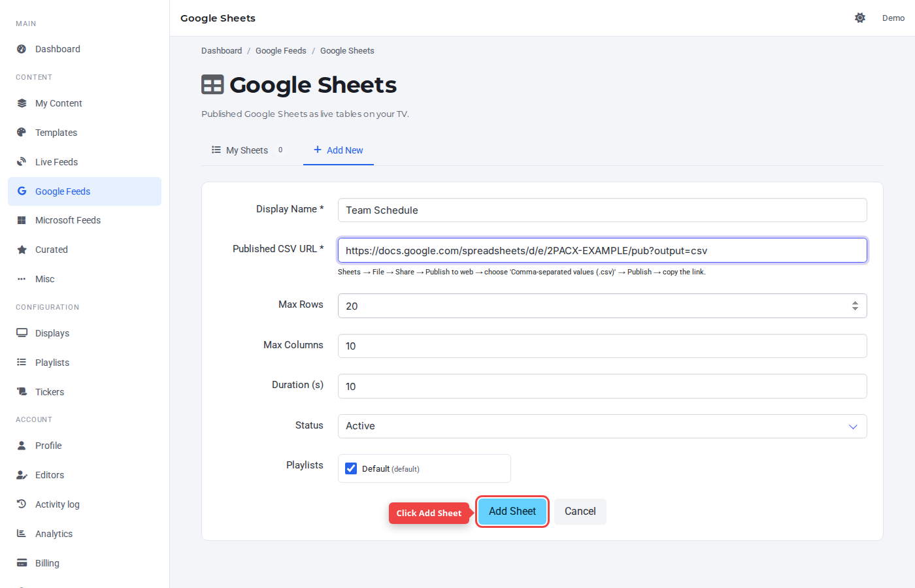Click the Editors user-pen icon

(x=22, y=475)
